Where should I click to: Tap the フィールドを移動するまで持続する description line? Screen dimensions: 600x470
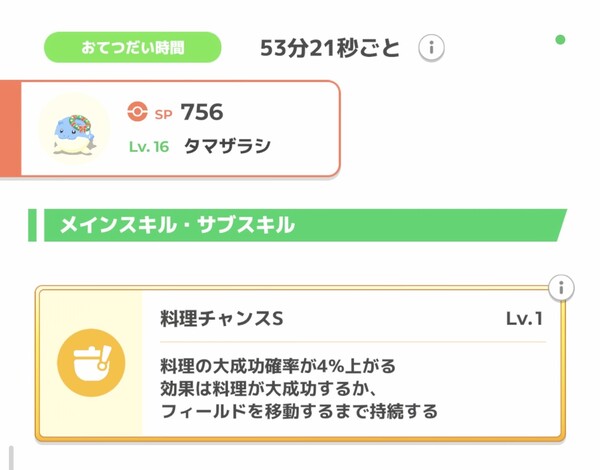click(298, 411)
